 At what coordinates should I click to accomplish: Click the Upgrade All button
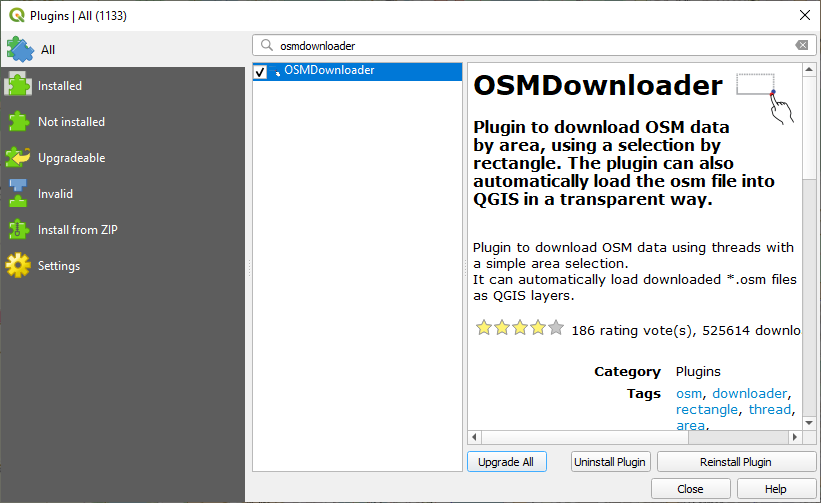506,462
